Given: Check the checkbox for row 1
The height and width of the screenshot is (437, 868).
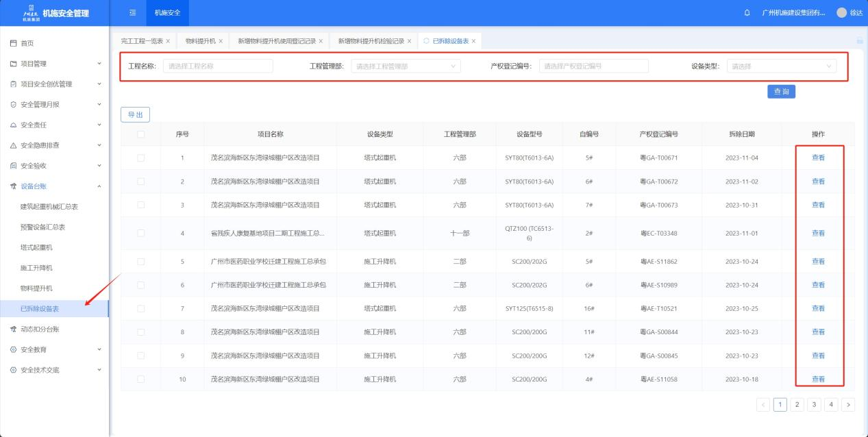Looking at the screenshot, I should coord(141,158).
